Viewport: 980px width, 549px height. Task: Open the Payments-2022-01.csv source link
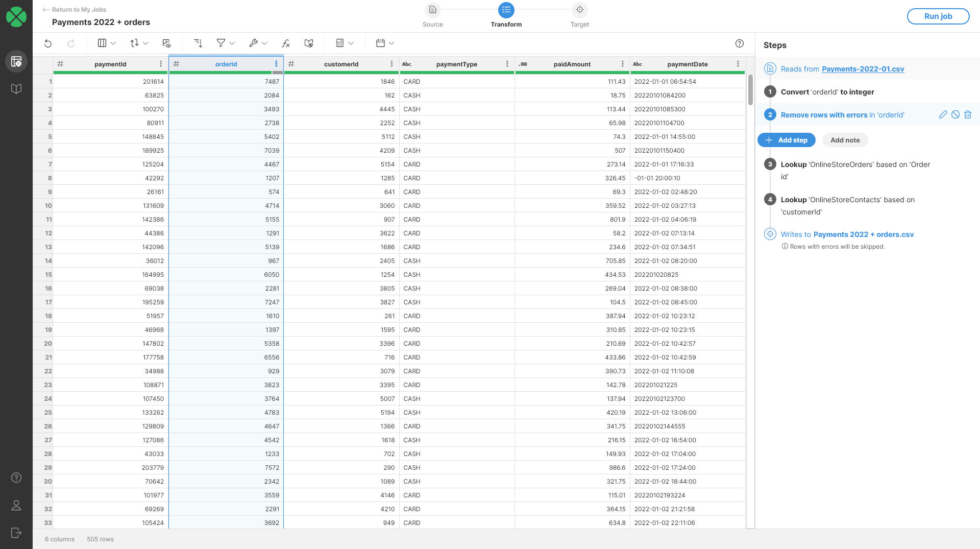(863, 68)
